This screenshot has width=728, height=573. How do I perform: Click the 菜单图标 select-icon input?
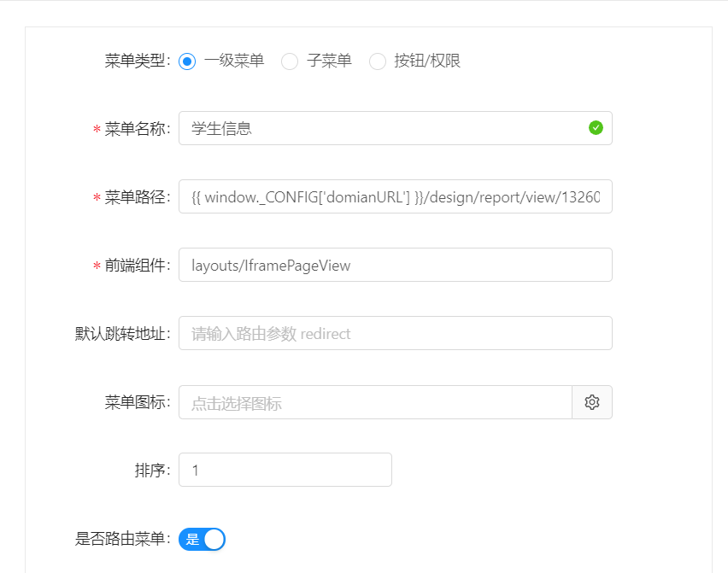coord(375,402)
